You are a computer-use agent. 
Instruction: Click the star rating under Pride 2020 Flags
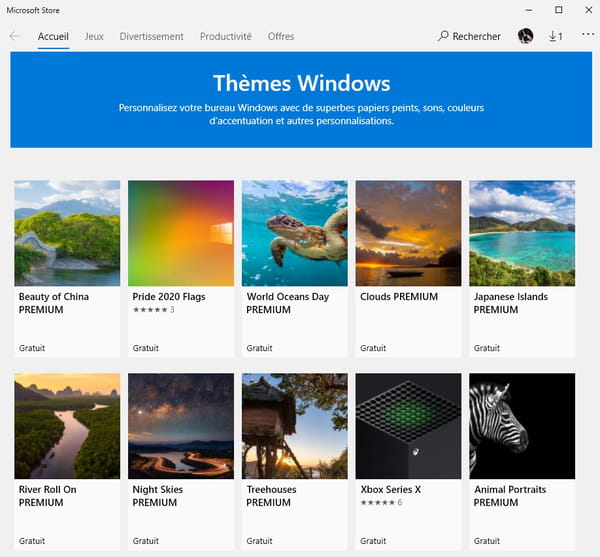[x=153, y=309]
